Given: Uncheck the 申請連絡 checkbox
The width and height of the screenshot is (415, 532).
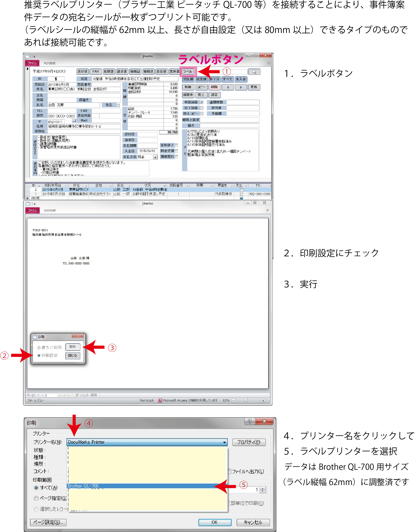Looking at the screenshot, I should (x=202, y=102).
